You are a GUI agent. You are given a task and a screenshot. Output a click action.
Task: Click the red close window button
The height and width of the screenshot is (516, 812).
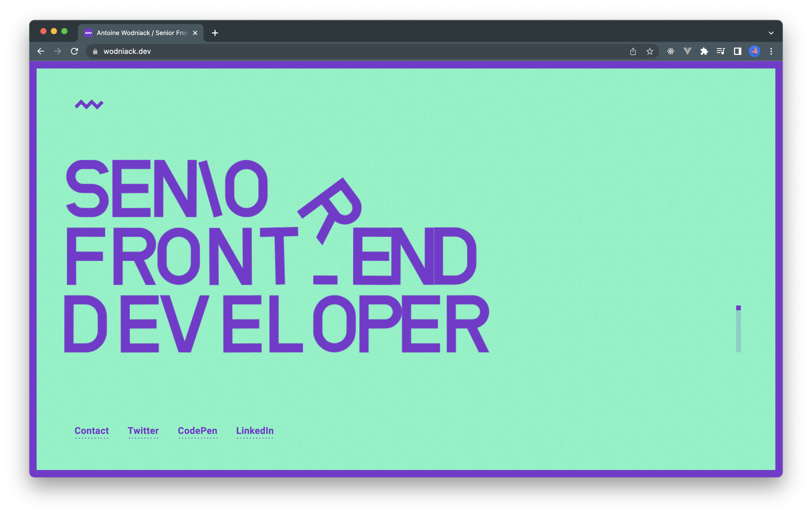click(43, 31)
